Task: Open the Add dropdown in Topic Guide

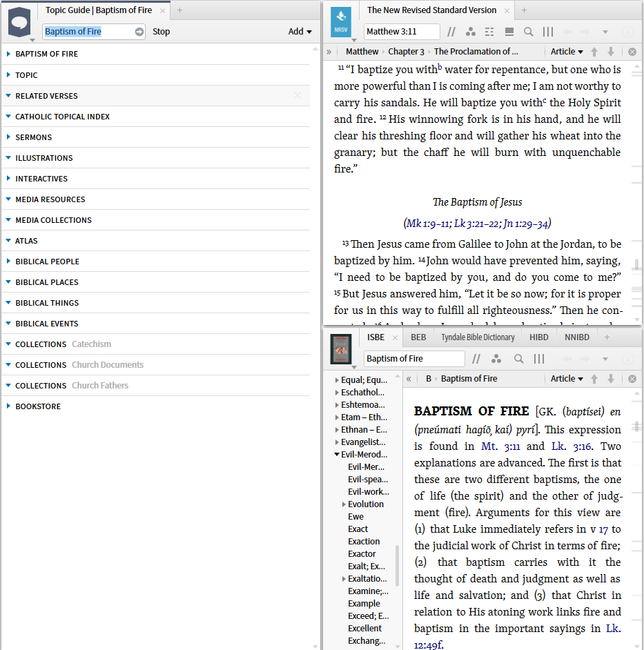Action: click(x=300, y=32)
